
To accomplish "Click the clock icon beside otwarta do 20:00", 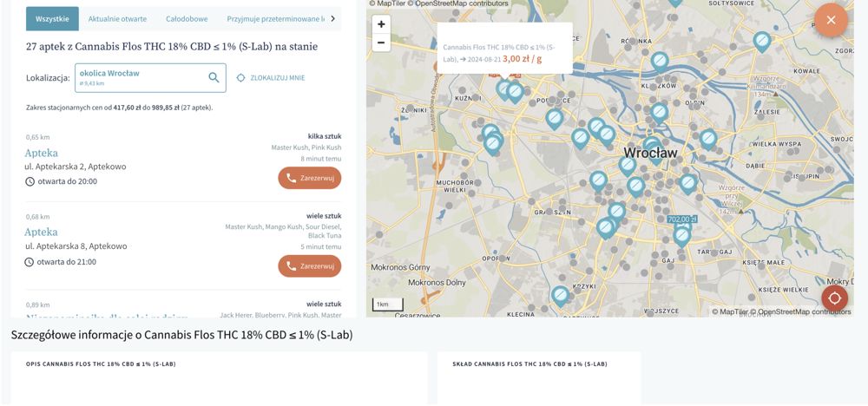I will coord(30,181).
